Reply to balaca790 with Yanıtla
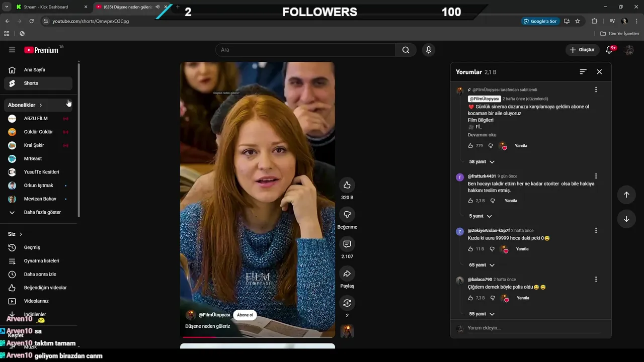This screenshot has height=362, width=644. point(523,298)
